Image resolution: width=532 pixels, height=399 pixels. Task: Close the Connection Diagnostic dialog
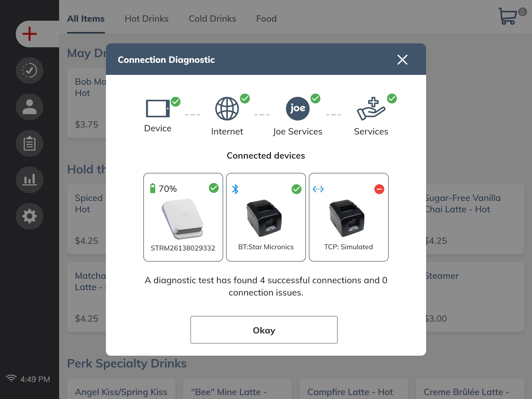[x=402, y=60]
